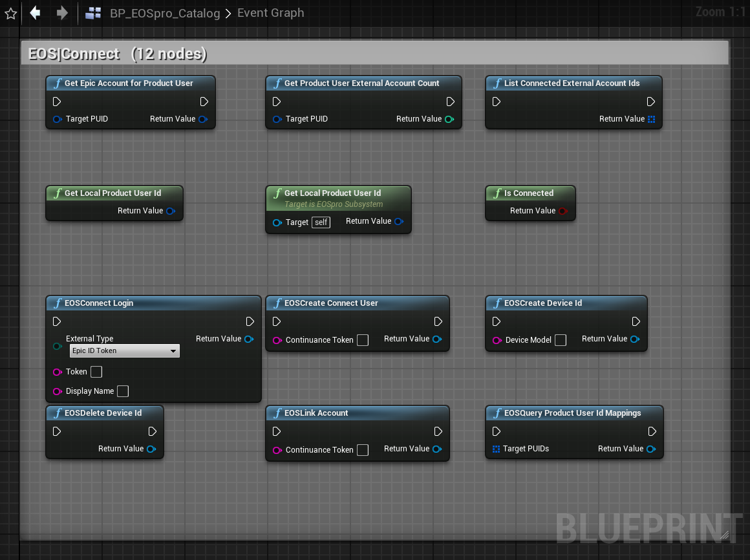The height and width of the screenshot is (560, 750).
Task: Click input exec pin on Get Epic Account node
Action: pyautogui.click(x=57, y=102)
